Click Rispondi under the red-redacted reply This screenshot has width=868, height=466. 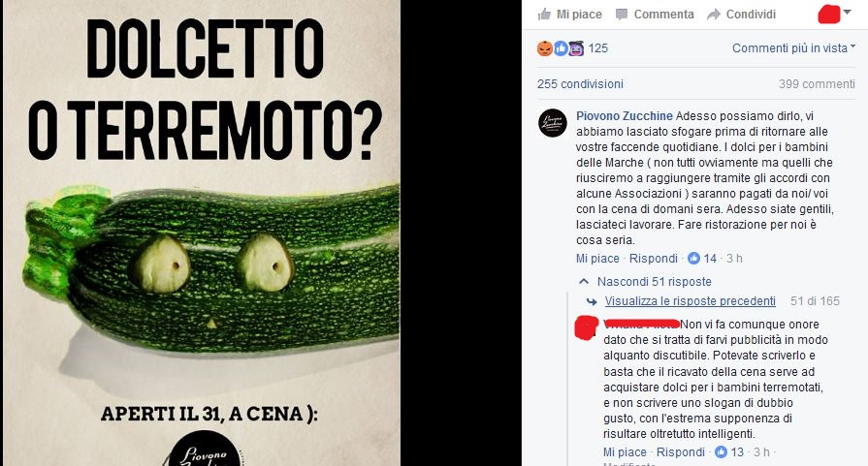681,452
